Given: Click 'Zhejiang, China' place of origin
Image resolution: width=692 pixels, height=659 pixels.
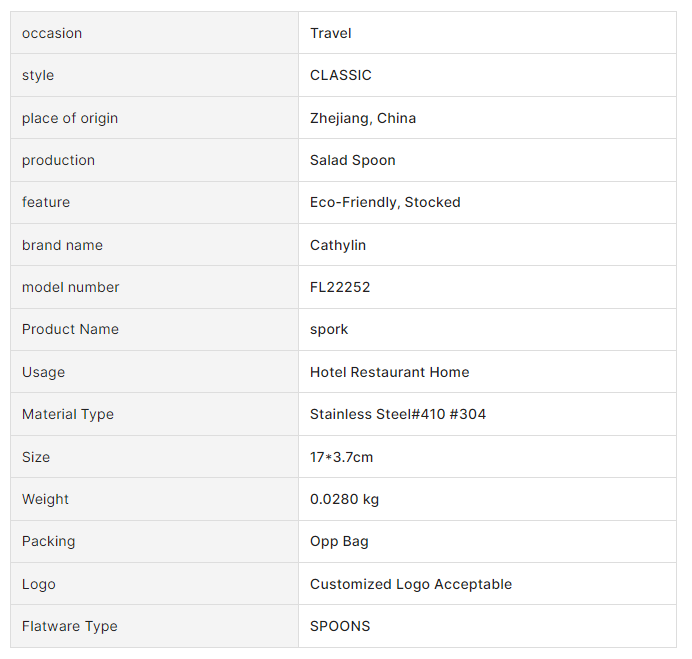Looking at the screenshot, I should coord(363,118).
